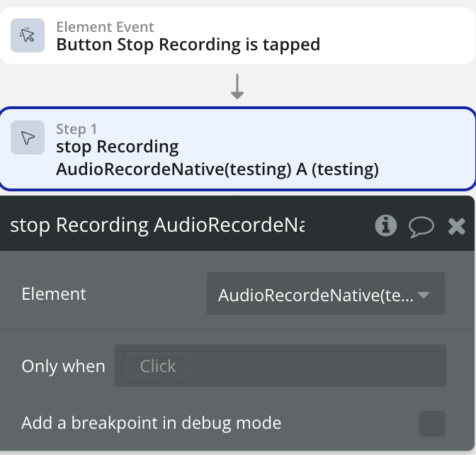Click the "Element" field label
The height and width of the screenshot is (455, 476).
[x=54, y=294]
